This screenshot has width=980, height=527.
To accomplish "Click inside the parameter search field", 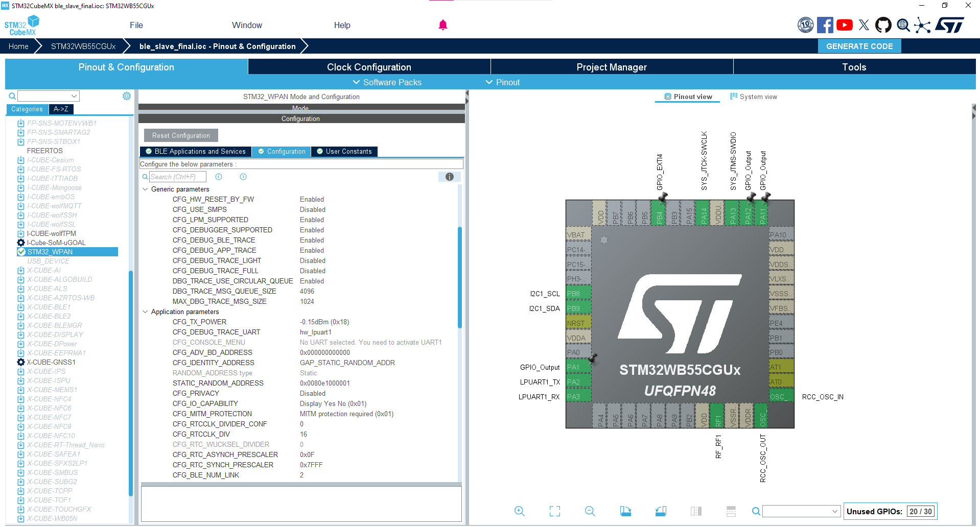I will [x=177, y=176].
